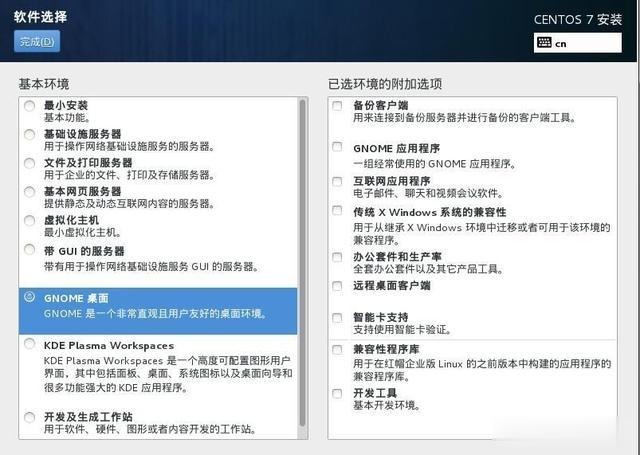Click the 全套办公套件以及其它产品工具。 text

(x=429, y=269)
